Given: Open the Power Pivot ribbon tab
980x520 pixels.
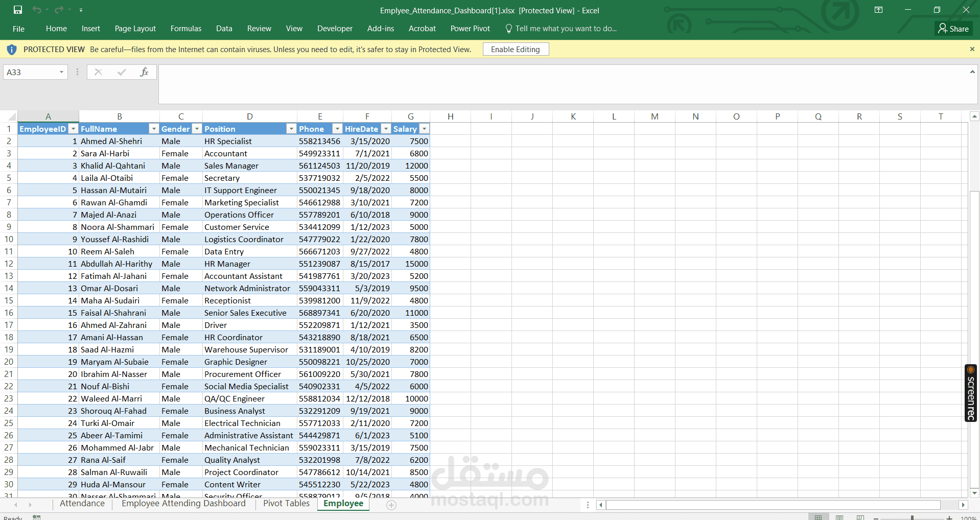Looking at the screenshot, I should click(x=470, y=29).
